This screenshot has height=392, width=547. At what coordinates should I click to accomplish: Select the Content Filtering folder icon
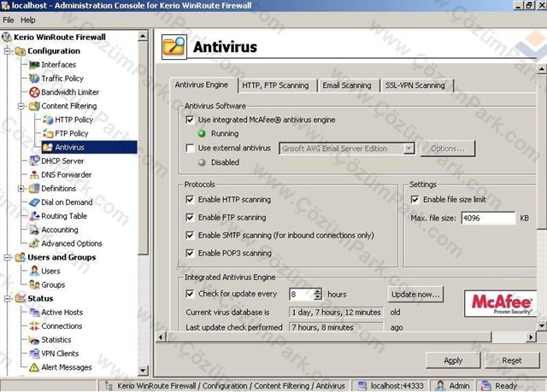tap(34, 106)
